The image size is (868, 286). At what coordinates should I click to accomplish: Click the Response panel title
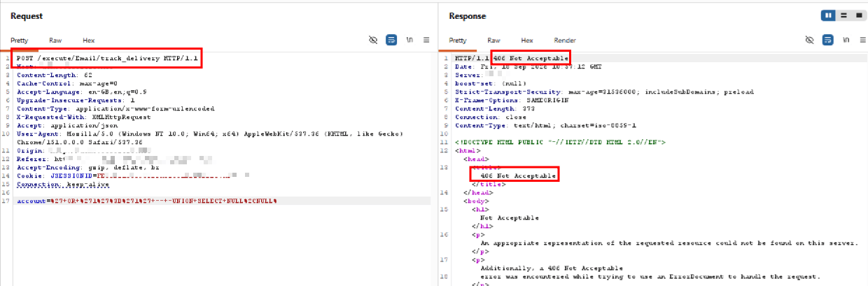[467, 15]
